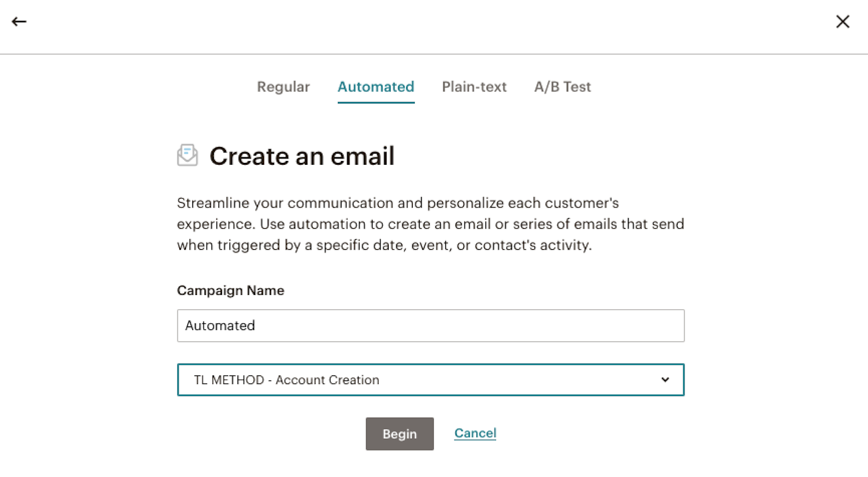Click the chevron arrow in the audience dropdown
The image size is (868, 477).
[665, 380]
